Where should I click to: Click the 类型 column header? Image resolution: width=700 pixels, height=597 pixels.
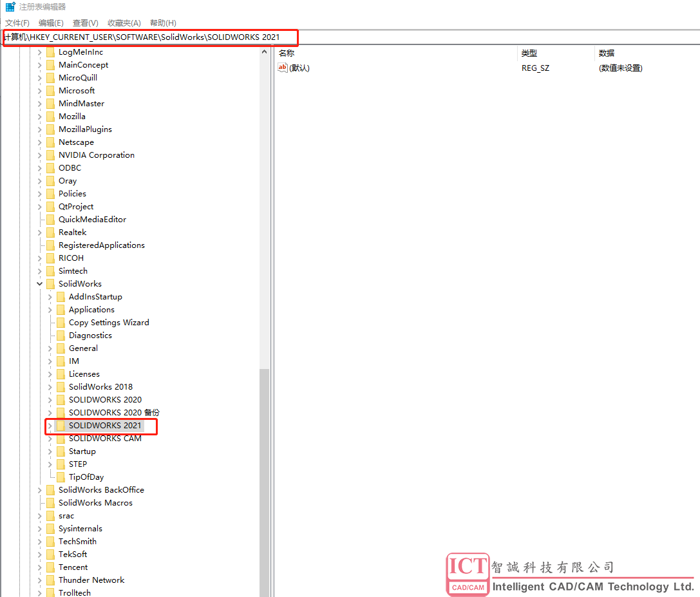point(529,53)
